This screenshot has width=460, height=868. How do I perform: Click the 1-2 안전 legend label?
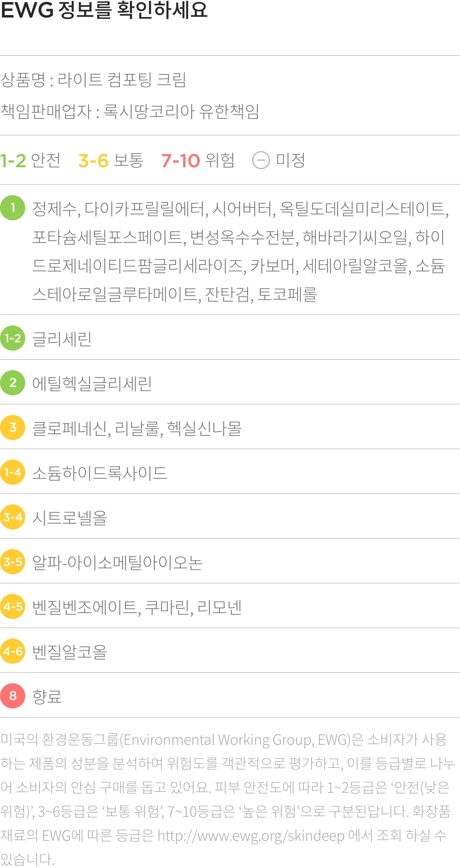point(30,160)
